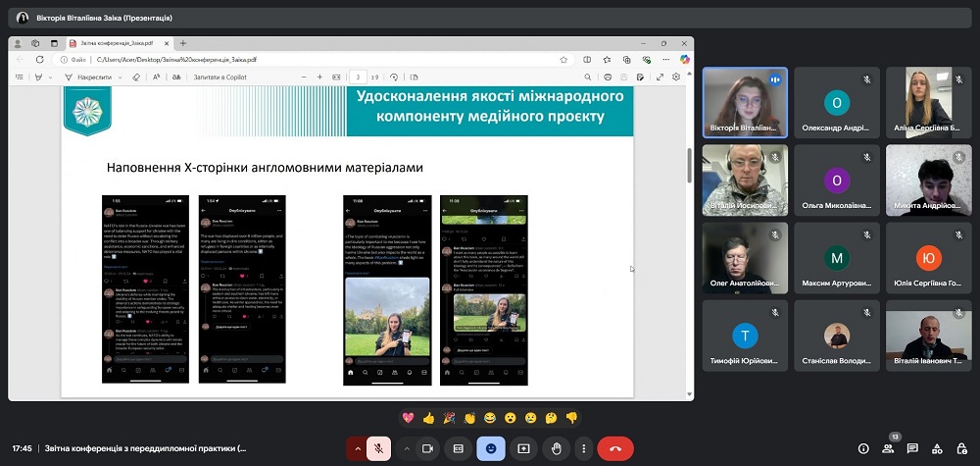The width and height of the screenshot is (980, 466).
Task: Expand video settings chevron beside camera
Action: [x=406, y=448]
